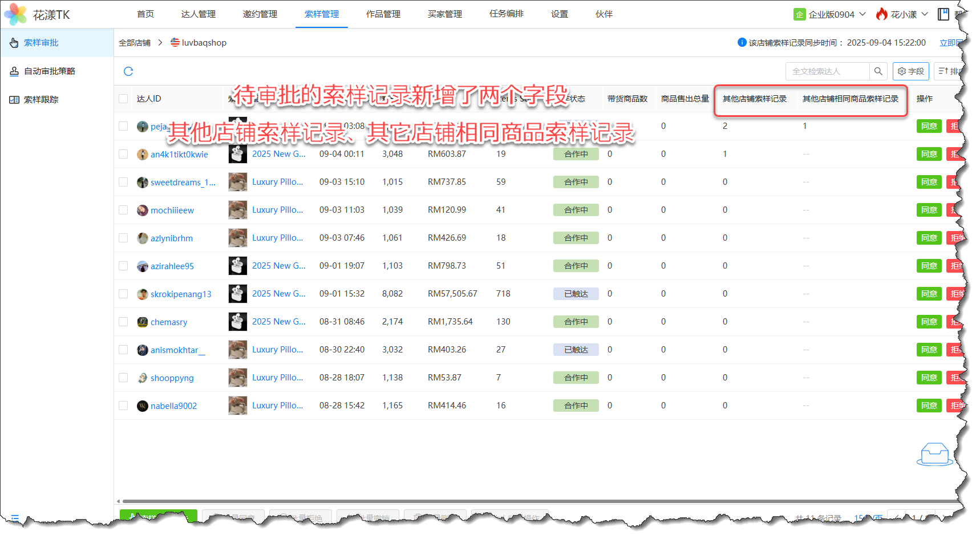Viewport: 980px width, 539px height.
Task: Expand the 全部店铺 breadcrumb chevron
Action: click(x=160, y=43)
